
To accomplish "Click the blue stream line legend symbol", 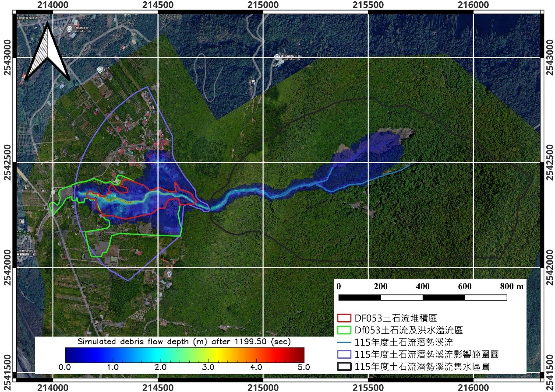I will click(344, 342).
